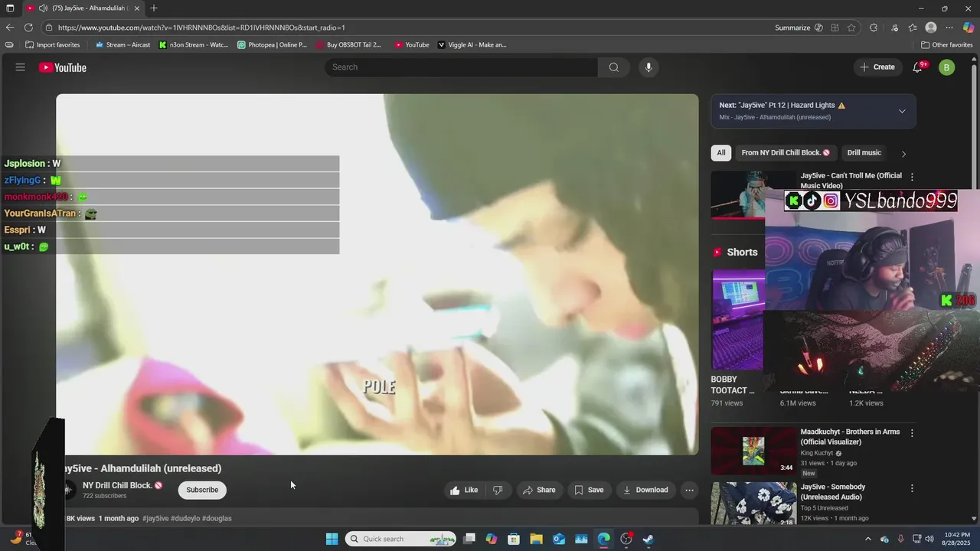Click the address bar URL
The height and width of the screenshot is (551, 980).
[201, 28]
